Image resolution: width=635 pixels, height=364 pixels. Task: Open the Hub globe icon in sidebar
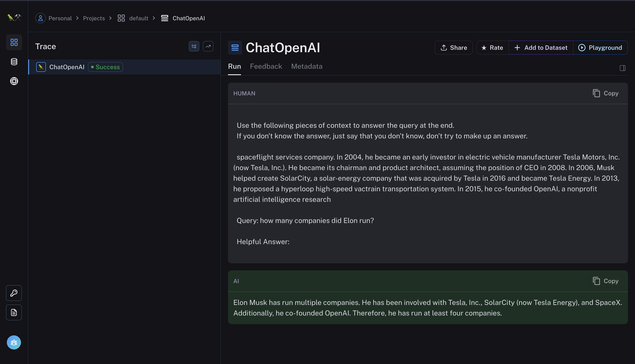click(14, 81)
